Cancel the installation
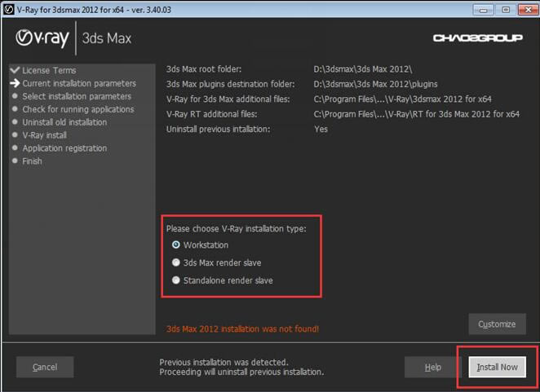Viewport: 540px width, 392px height. click(x=44, y=368)
